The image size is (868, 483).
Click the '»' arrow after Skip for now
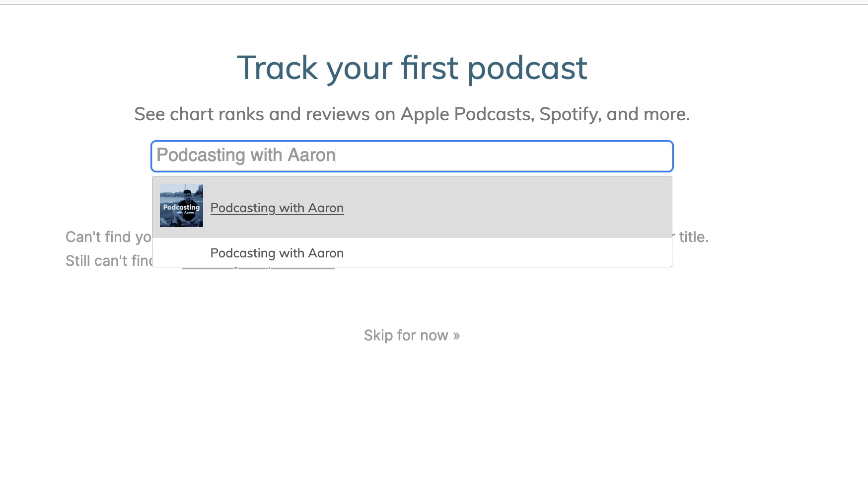456,335
